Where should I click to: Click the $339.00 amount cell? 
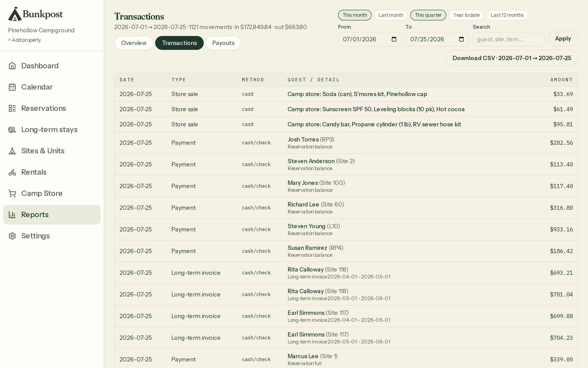(561, 359)
